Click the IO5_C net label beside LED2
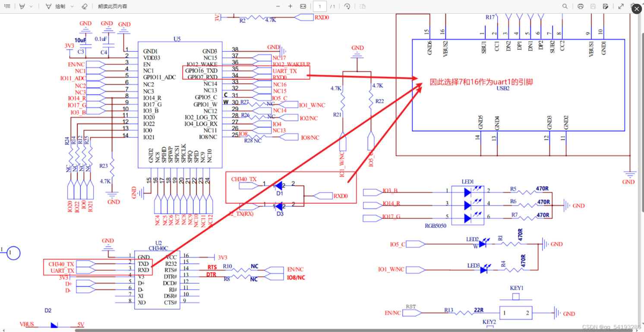644x332 pixels. click(398, 244)
